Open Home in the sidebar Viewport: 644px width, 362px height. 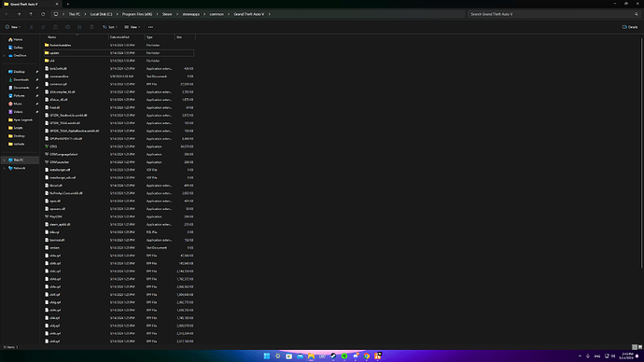point(16,40)
